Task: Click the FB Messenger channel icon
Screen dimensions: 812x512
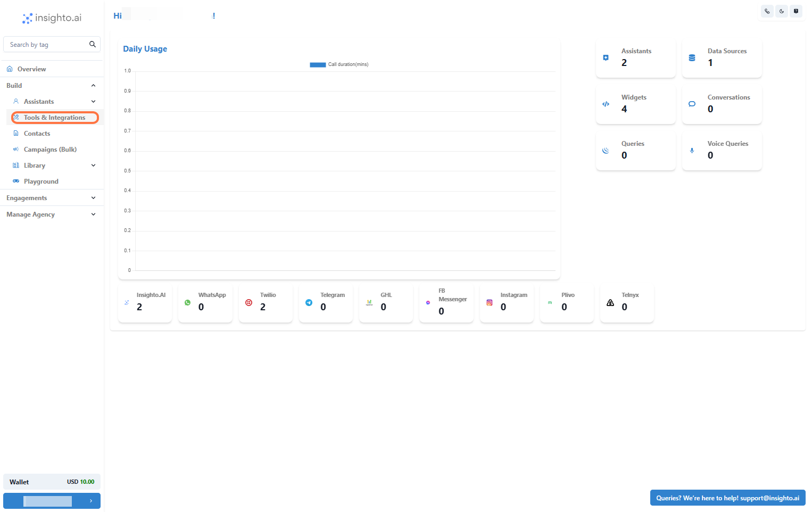Action: 428,302
